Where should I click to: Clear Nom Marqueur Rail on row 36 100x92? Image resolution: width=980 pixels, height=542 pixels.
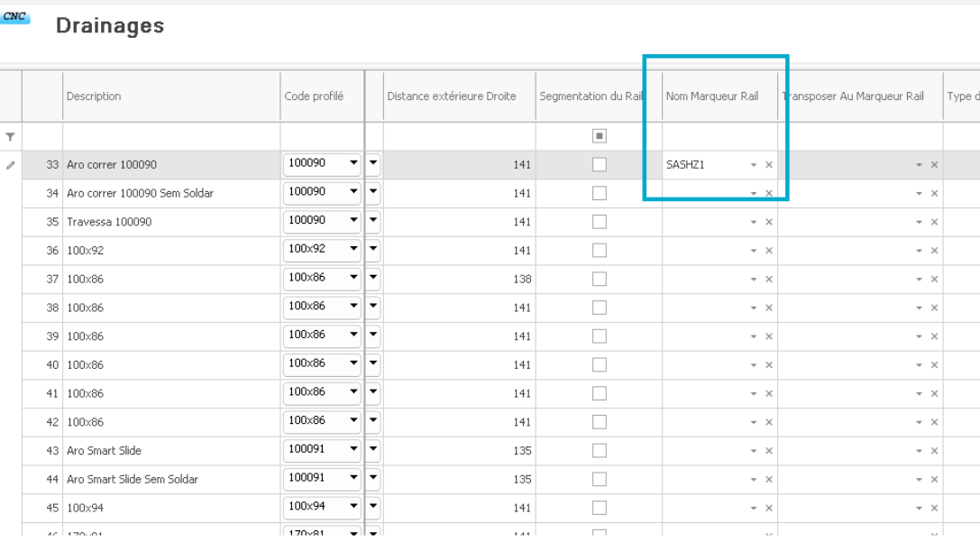coord(769,251)
